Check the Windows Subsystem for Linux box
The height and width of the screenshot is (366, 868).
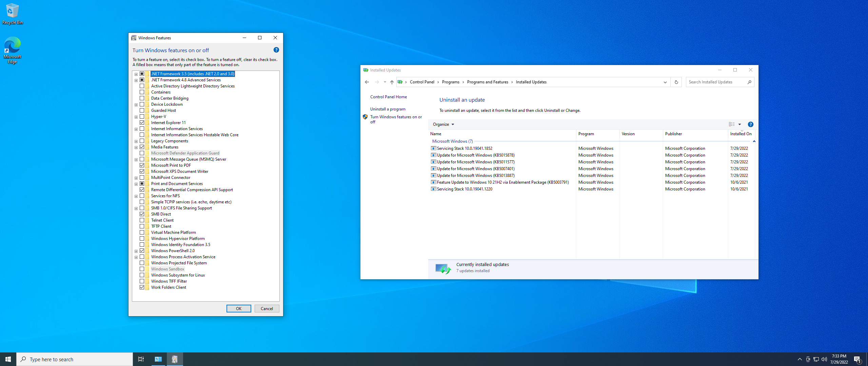[x=142, y=275]
